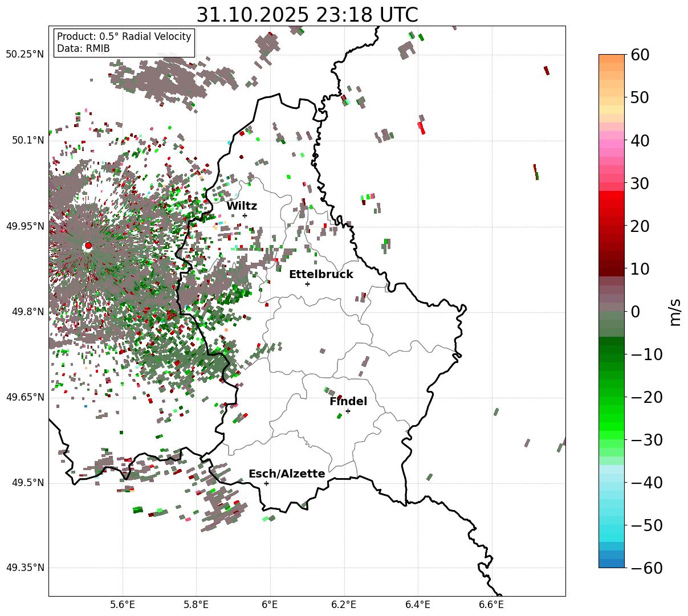Click the 6.4°E longitude label
The width and height of the screenshot is (688, 616).
[418, 605]
